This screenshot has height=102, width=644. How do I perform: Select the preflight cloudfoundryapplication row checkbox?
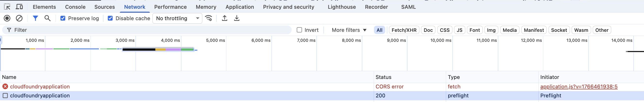point(5,95)
